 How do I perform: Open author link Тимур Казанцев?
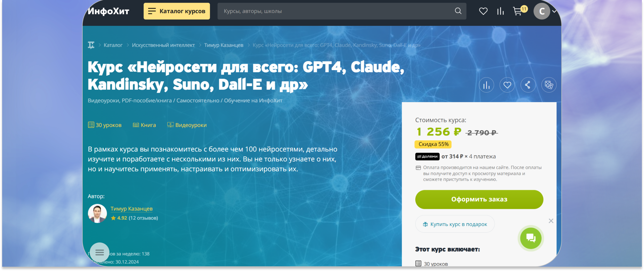(131, 209)
